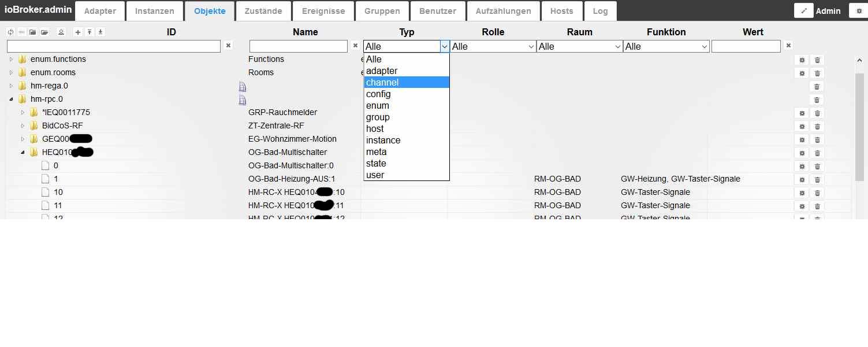868x347 pixels.
Task: Open the edit pencil button near Admin
Action: coord(803,11)
